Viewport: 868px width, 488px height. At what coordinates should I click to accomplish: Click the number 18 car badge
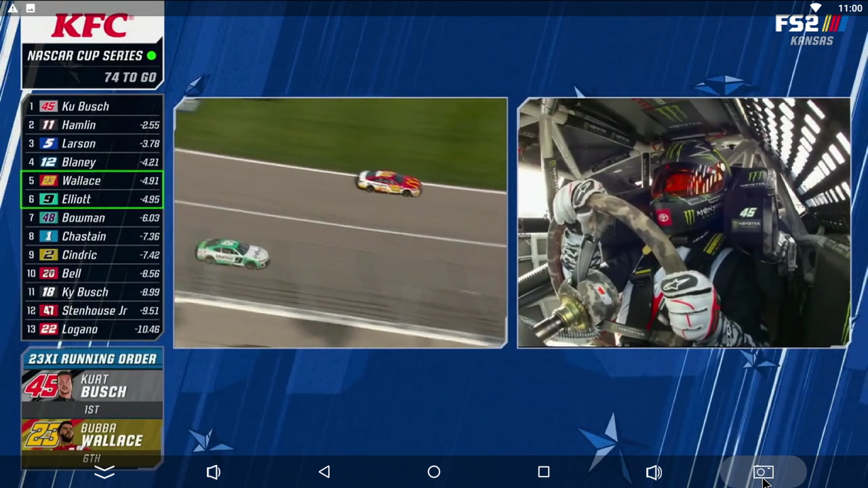point(48,292)
